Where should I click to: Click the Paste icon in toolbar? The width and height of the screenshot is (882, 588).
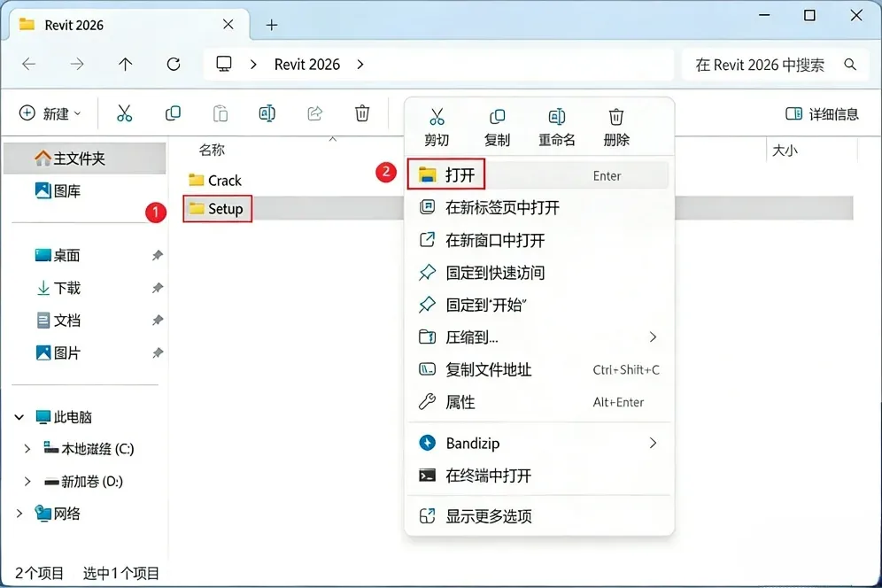click(x=220, y=113)
